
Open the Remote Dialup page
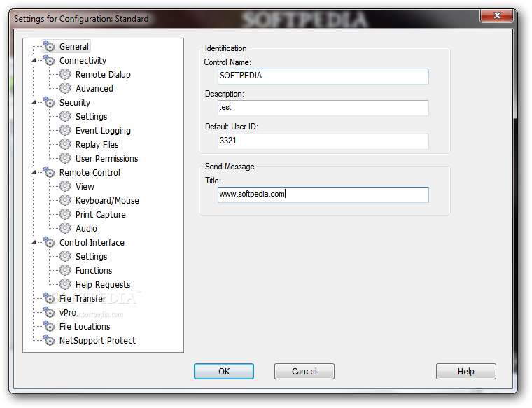(x=103, y=75)
